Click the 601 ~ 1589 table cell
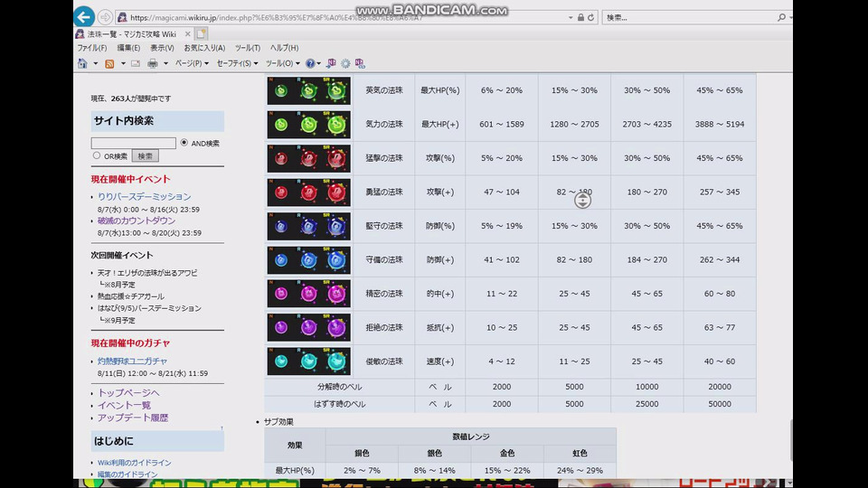 coord(502,125)
